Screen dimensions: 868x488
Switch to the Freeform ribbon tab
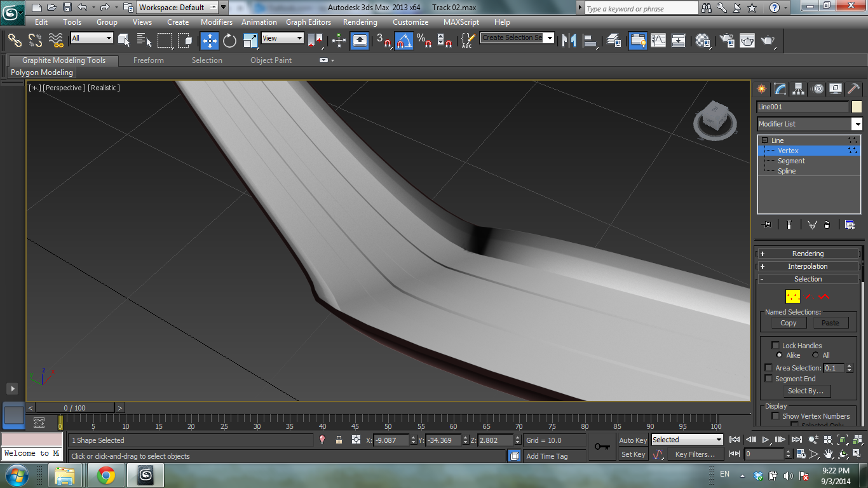(148, 60)
